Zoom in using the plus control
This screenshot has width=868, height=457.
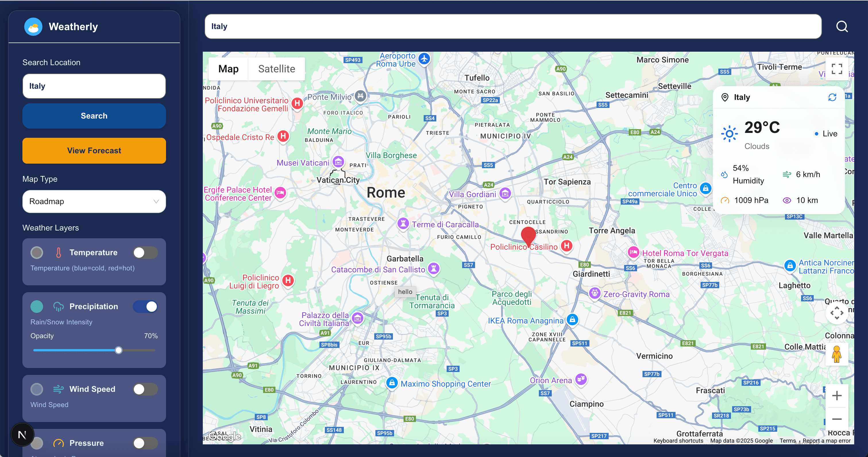pyautogui.click(x=837, y=395)
